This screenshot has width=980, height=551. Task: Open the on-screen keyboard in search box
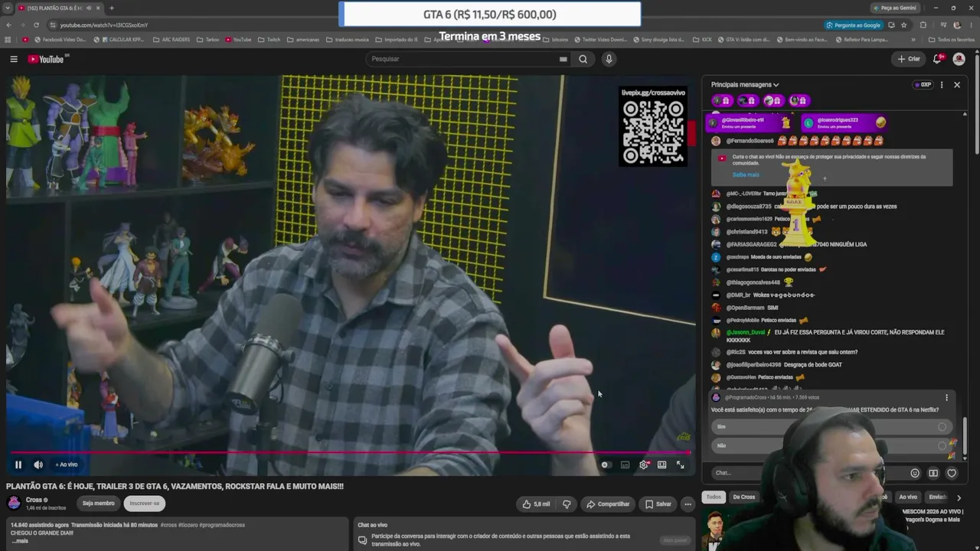563,59
